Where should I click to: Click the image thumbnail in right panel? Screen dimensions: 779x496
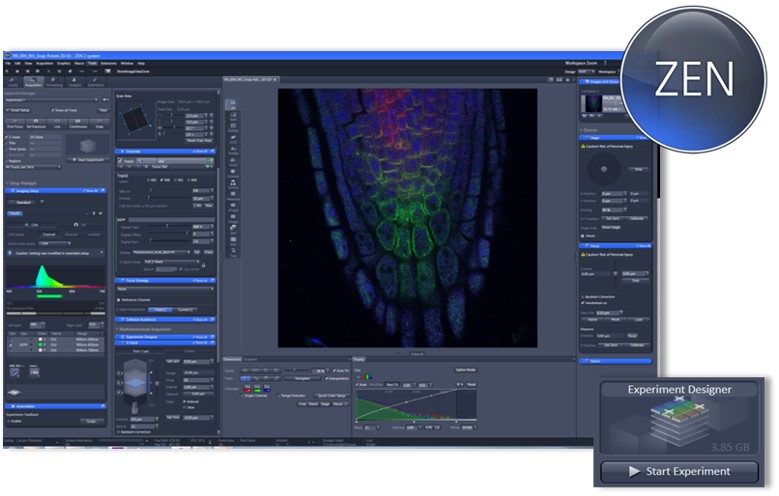point(592,103)
